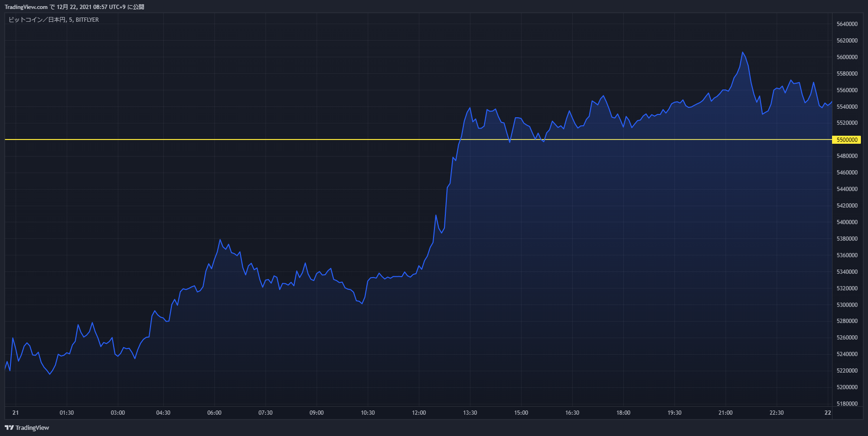Click the 18:00 time axis label
The height and width of the screenshot is (436, 868).
623,413
